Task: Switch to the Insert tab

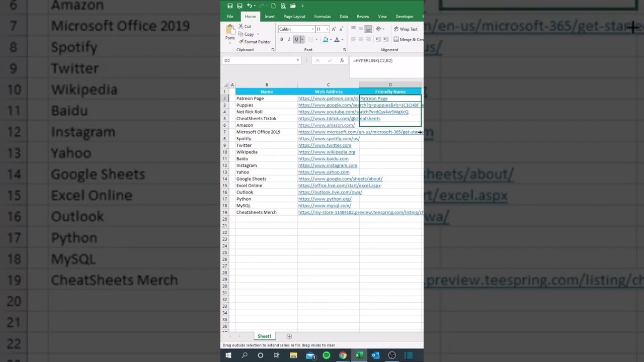Action: click(270, 17)
